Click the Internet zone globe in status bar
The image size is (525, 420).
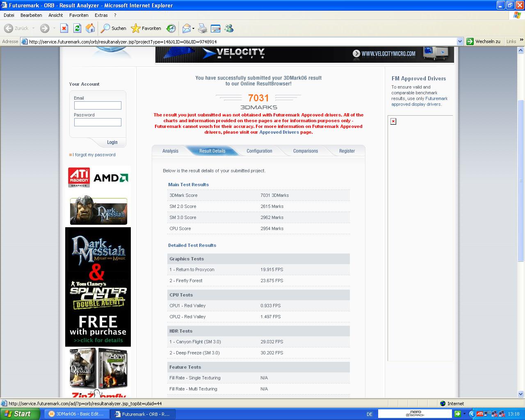click(443, 404)
